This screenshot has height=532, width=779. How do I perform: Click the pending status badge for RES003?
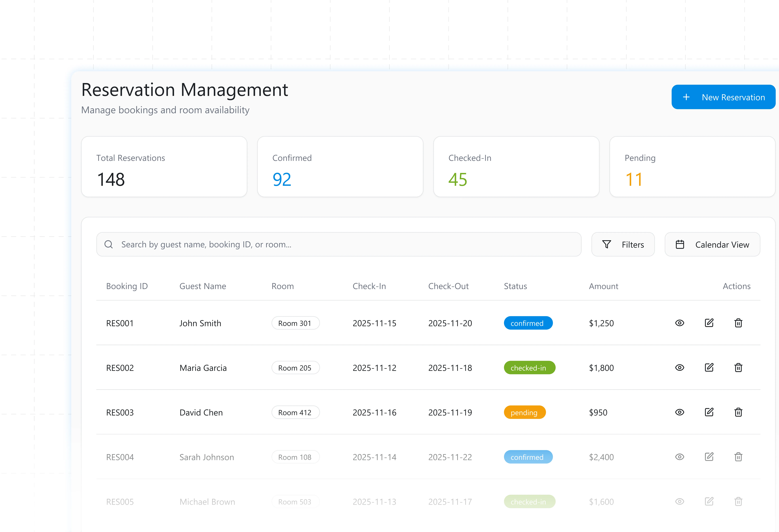point(524,412)
